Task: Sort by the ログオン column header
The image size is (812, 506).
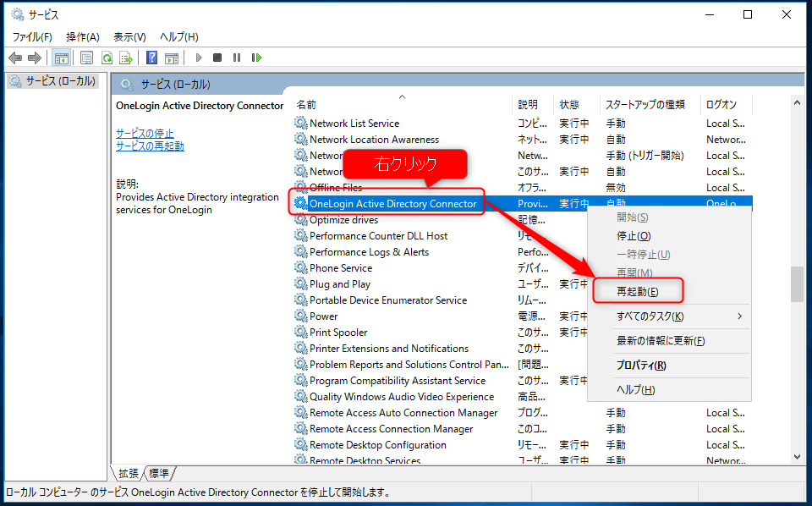Action: click(726, 104)
